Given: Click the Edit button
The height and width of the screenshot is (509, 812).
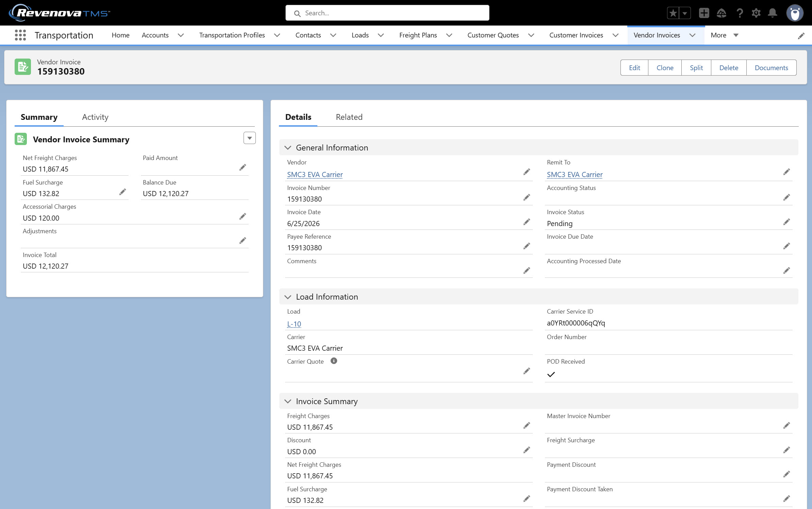Looking at the screenshot, I should [634, 68].
